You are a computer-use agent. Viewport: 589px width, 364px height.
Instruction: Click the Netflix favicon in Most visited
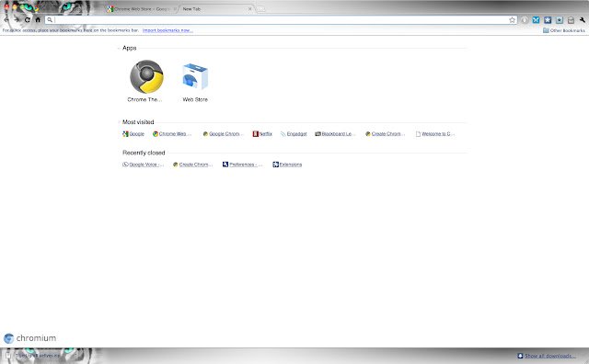[x=256, y=134]
